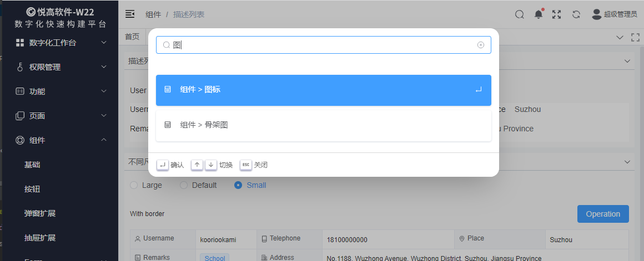Click the 数字化工作台 grid icon

20,43
